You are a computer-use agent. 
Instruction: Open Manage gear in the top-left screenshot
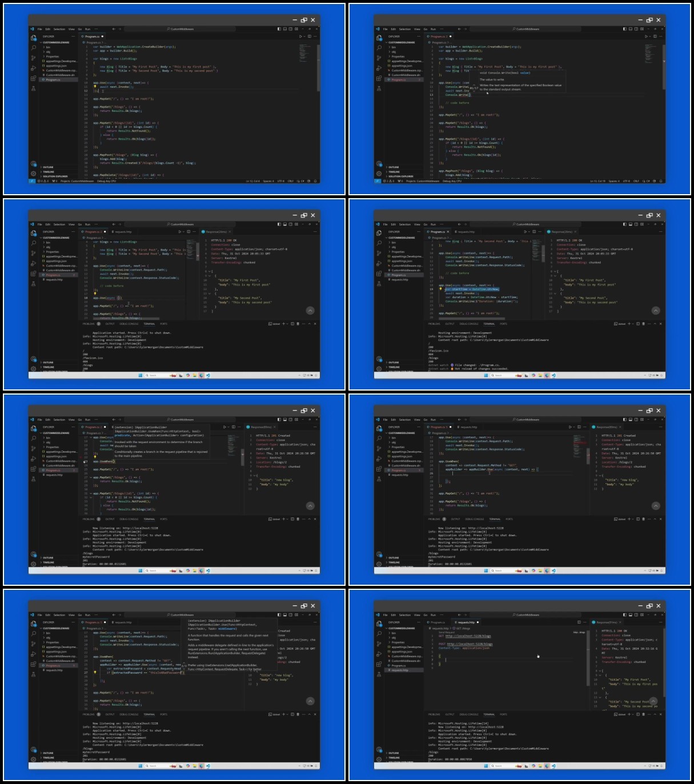(33, 174)
